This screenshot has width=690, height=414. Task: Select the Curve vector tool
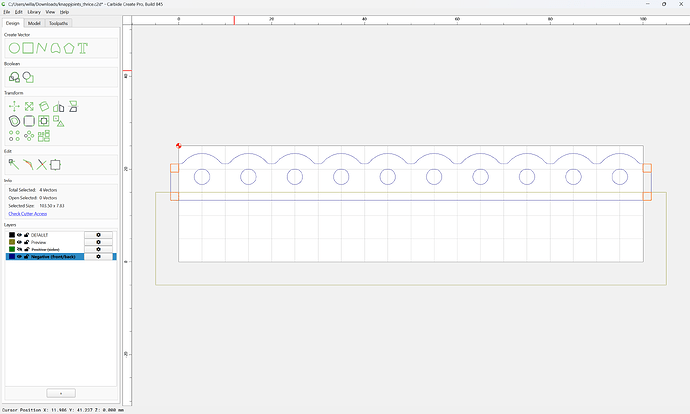[55, 48]
